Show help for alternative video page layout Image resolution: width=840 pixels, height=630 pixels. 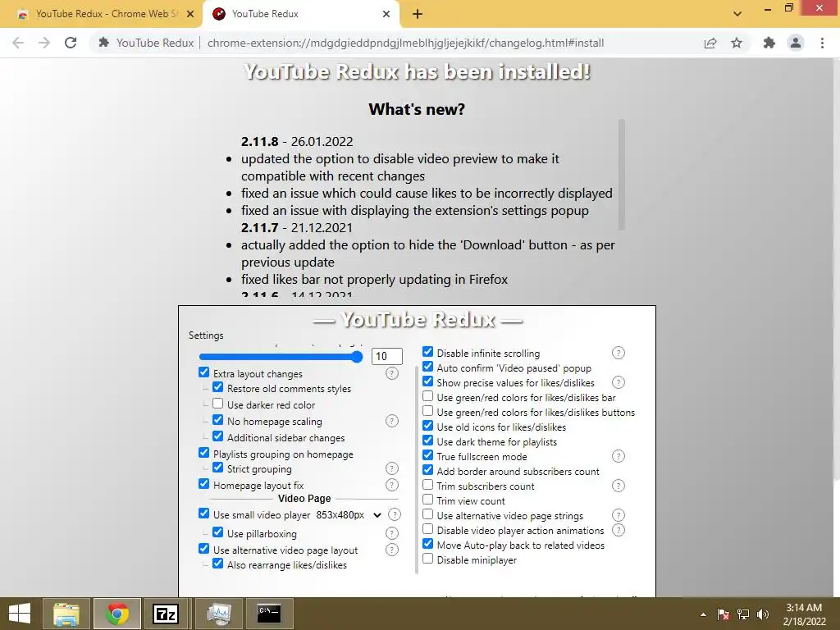click(392, 550)
